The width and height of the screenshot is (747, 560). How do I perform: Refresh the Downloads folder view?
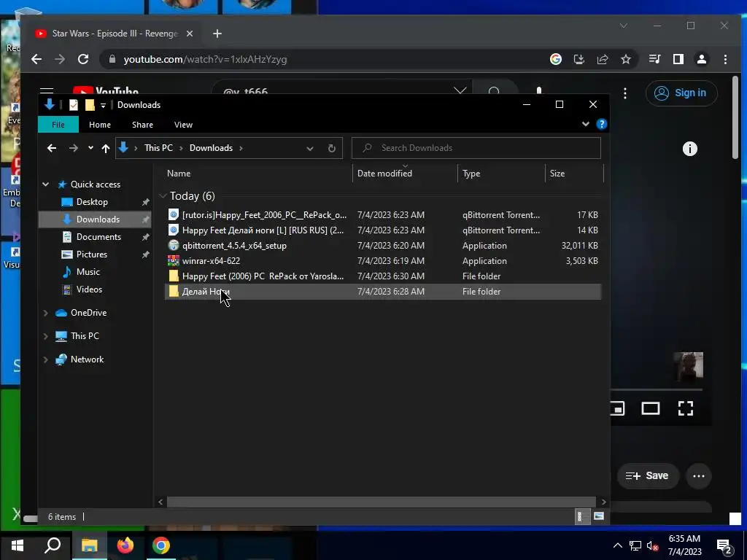(x=332, y=148)
